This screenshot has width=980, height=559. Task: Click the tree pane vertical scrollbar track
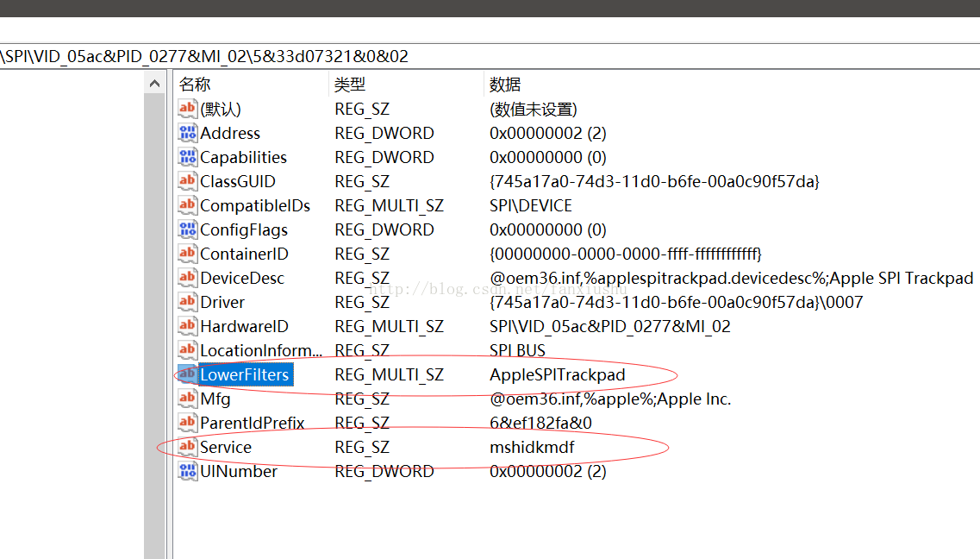point(154,325)
